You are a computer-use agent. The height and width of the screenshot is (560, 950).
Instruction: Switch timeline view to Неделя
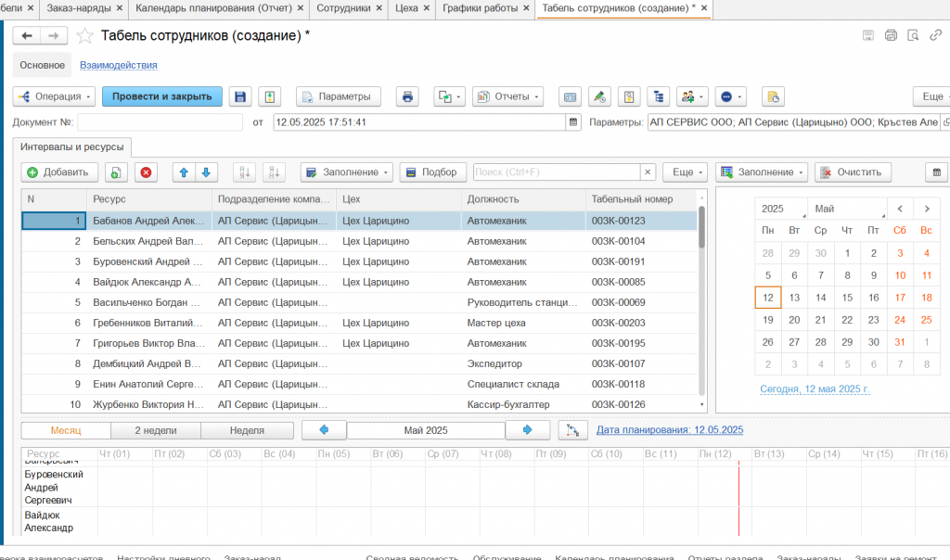pyautogui.click(x=247, y=430)
